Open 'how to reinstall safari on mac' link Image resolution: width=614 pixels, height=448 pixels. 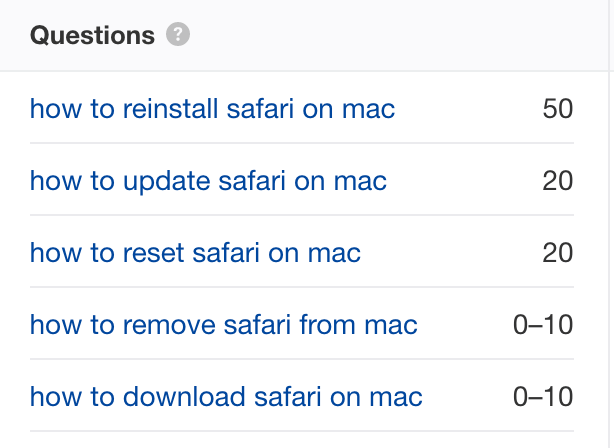(212, 108)
